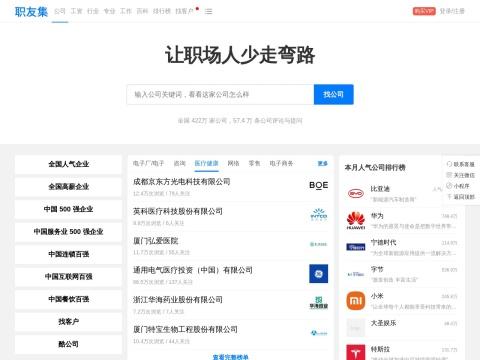Open the 中国互联网百强 sidebar entry
The height and width of the screenshot is (360, 480).
[x=68, y=277]
